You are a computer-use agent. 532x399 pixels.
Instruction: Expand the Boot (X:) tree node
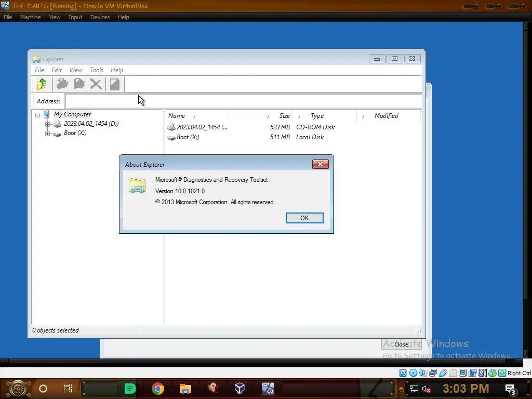(x=47, y=134)
